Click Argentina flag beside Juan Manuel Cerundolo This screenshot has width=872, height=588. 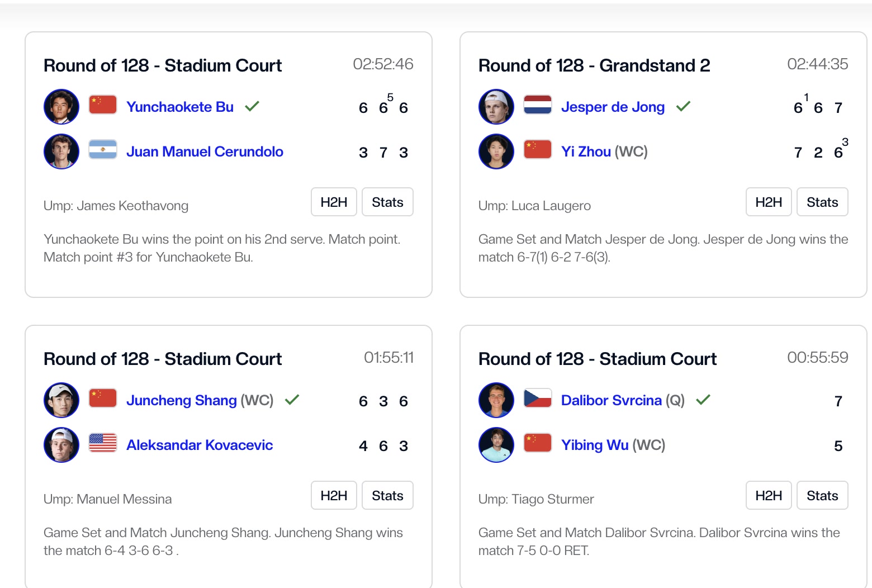pyautogui.click(x=103, y=150)
